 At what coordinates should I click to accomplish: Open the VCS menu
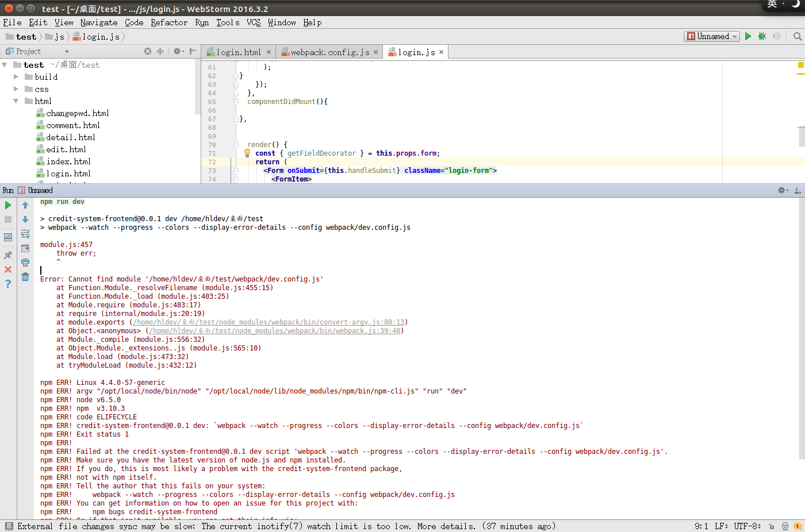(254, 22)
